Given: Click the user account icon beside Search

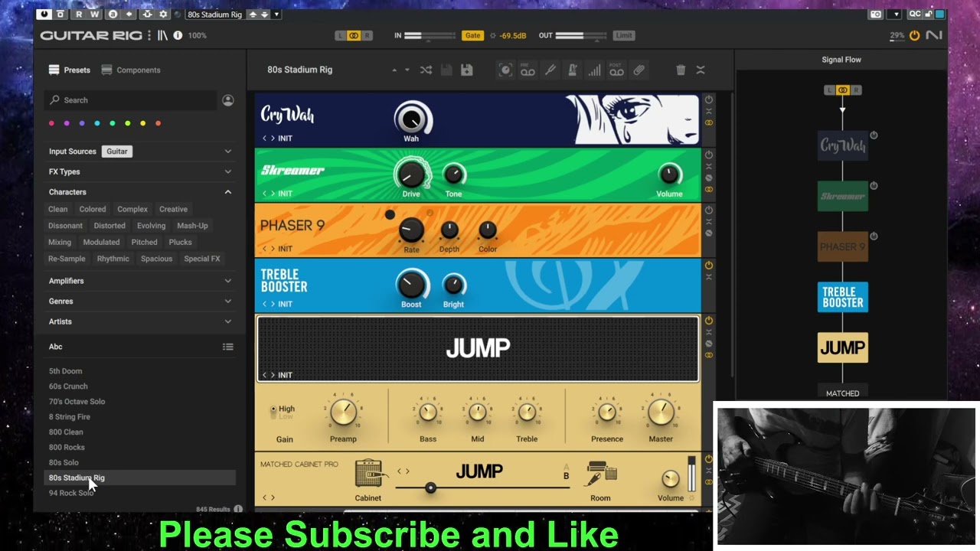Looking at the screenshot, I should pos(228,100).
